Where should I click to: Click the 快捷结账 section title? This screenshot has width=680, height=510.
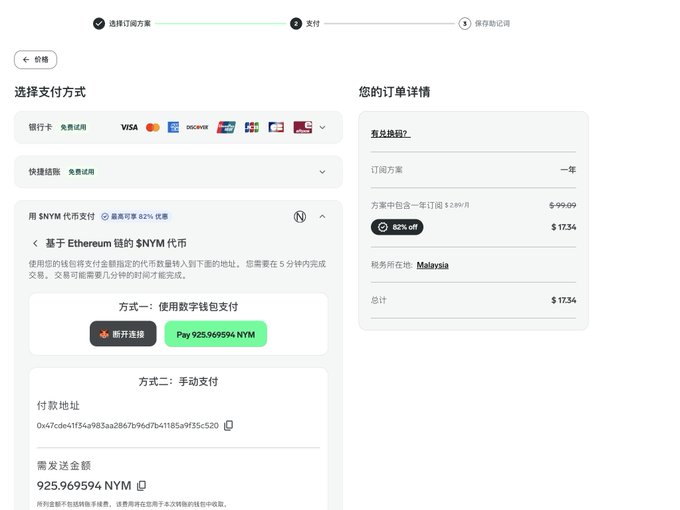click(x=44, y=172)
